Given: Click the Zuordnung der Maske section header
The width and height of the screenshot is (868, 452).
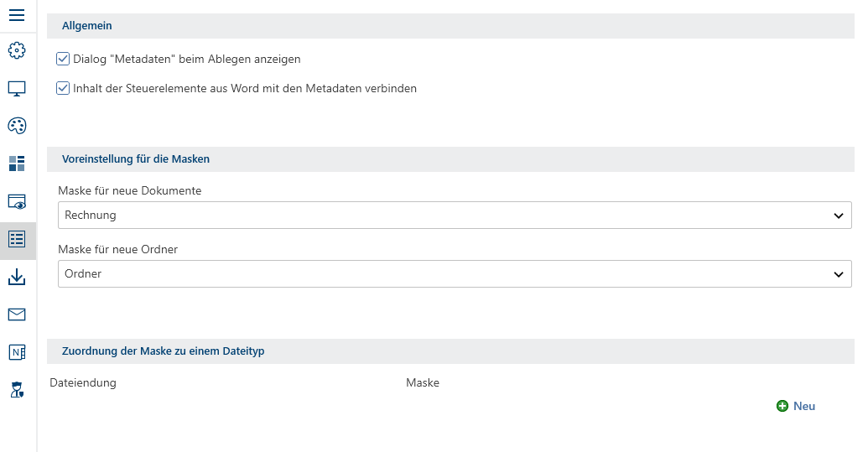Looking at the screenshot, I should (163, 351).
